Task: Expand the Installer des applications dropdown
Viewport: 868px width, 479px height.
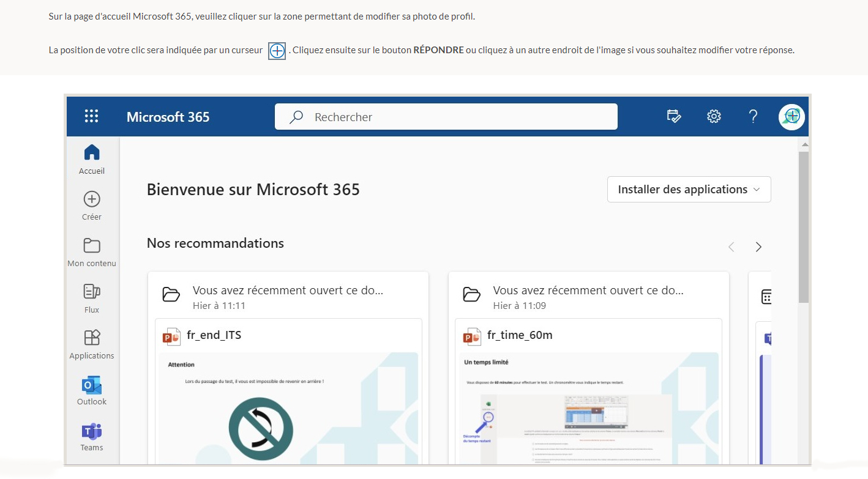Action: point(689,190)
